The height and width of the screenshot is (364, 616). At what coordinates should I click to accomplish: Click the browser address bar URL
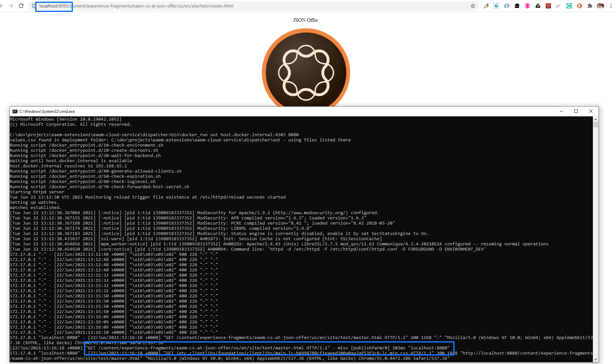(x=136, y=6)
